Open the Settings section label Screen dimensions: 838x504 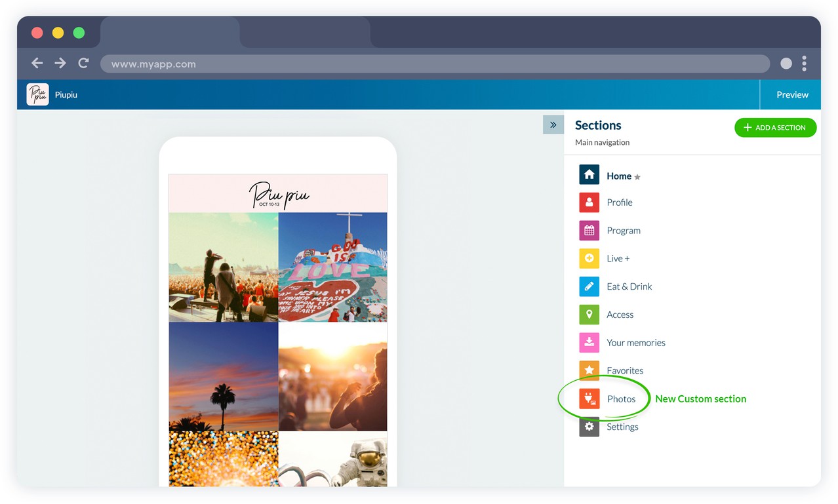coord(622,427)
